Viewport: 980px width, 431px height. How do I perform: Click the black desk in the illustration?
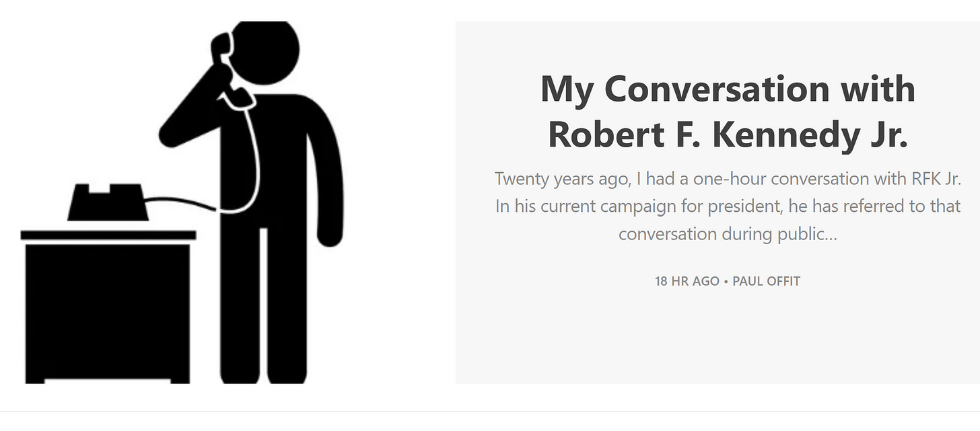(108, 309)
